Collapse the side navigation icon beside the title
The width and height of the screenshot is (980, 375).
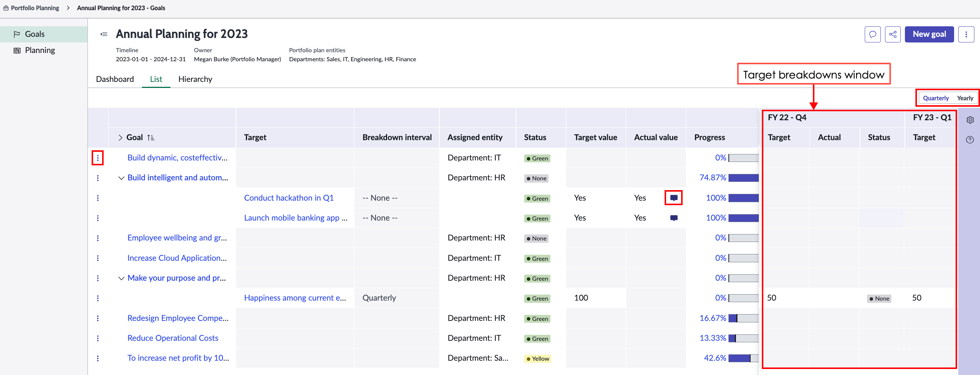pyautogui.click(x=104, y=34)
